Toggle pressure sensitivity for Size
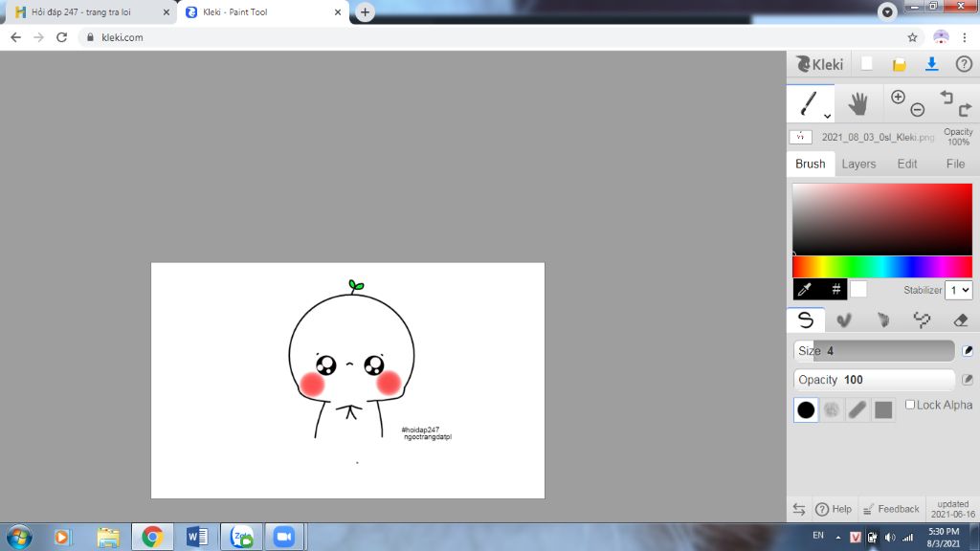Screen dimensions: 980x551 pyautogui.click(x=968, y=350)
